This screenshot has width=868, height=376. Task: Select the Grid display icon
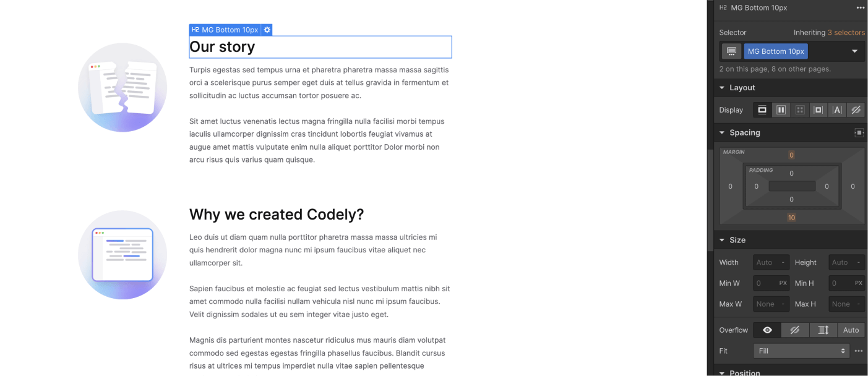click(799, 109)
